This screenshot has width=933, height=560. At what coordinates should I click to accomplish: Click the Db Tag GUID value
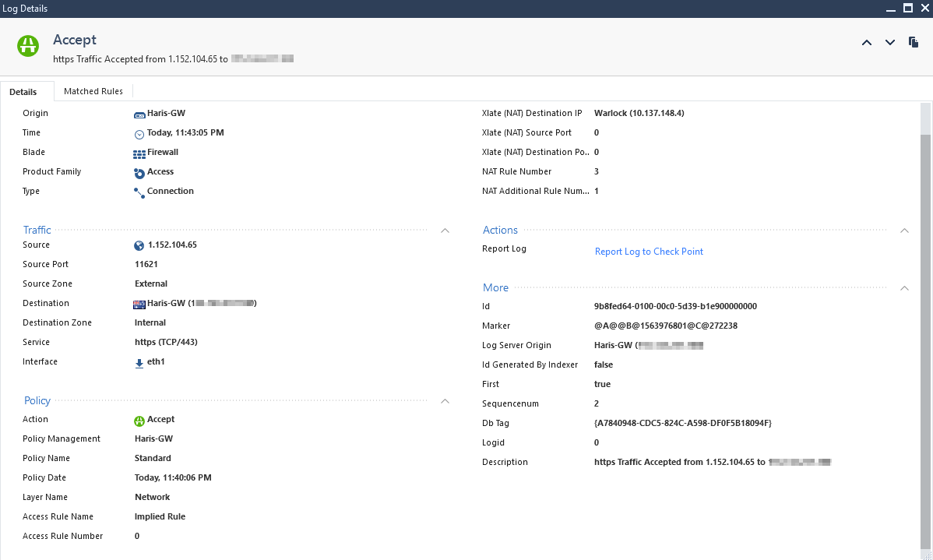pos(682,423)
